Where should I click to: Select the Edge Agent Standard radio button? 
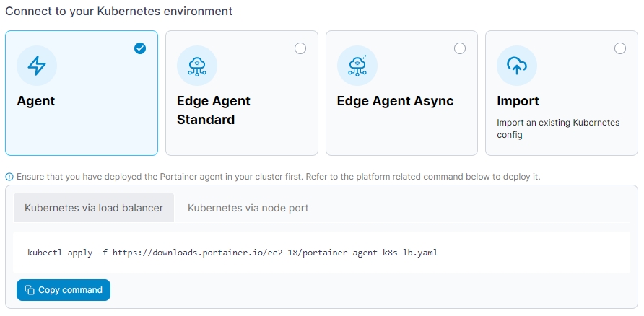pos(300,48)
